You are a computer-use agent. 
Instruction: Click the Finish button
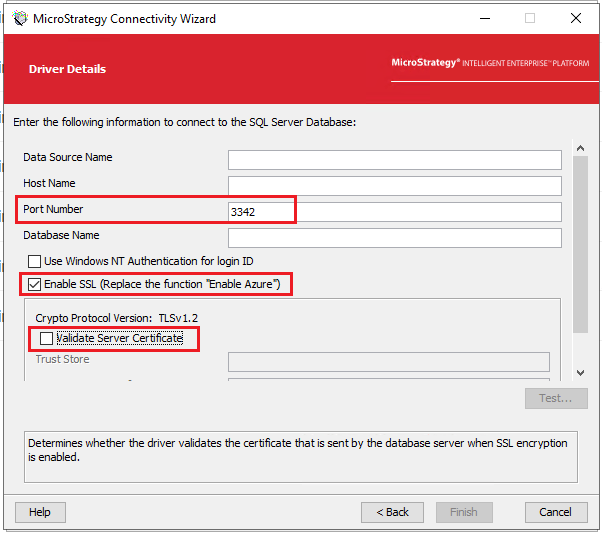coord(464,512)
